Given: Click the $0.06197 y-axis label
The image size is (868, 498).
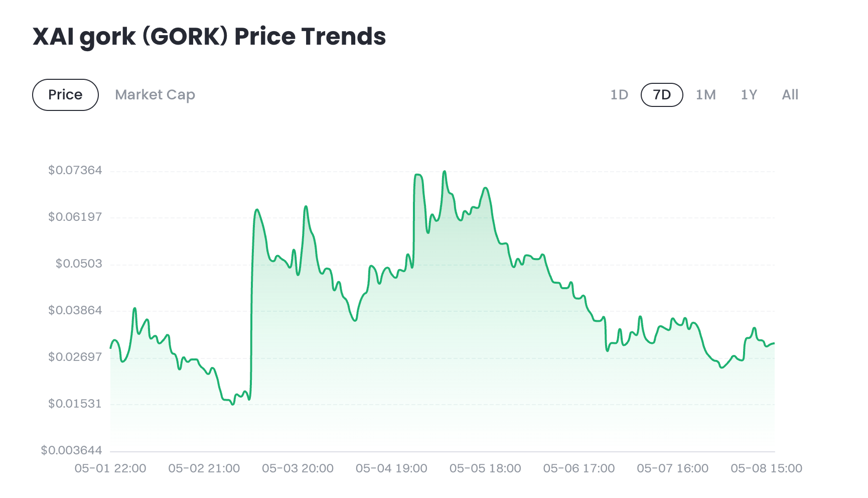Looking at the screenshot, I should [x=75, y=217].
